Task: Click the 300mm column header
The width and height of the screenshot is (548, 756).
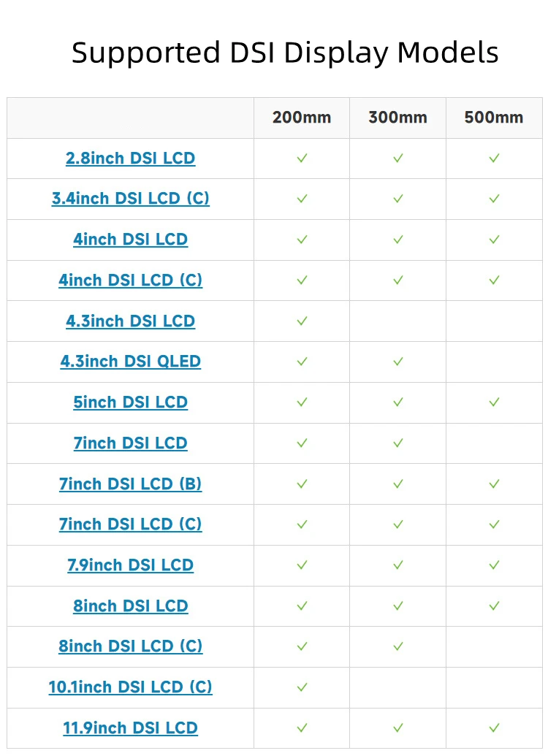Action: tap(397, 118)
